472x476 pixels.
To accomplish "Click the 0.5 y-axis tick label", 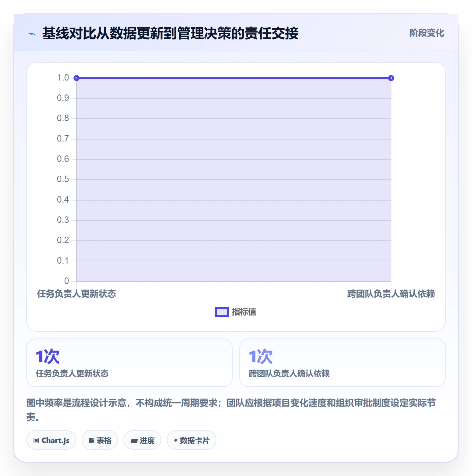I will (x=63, y=179).
